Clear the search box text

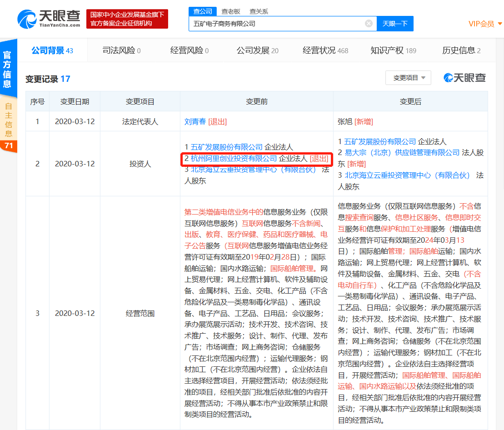tap(369, 24)
